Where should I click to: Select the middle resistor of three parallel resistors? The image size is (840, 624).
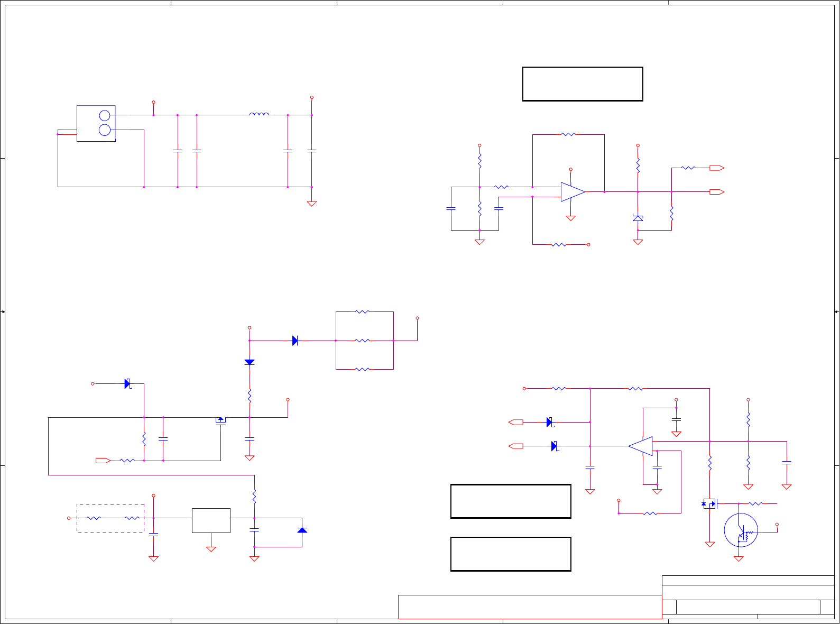[362, 341]
